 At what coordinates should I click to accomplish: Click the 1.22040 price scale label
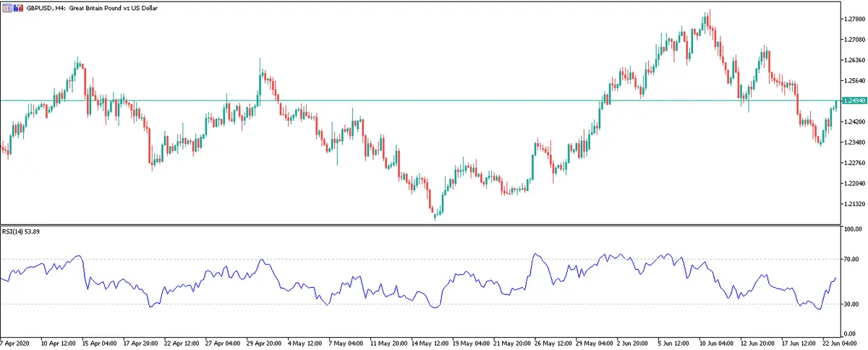coord(854,184)
